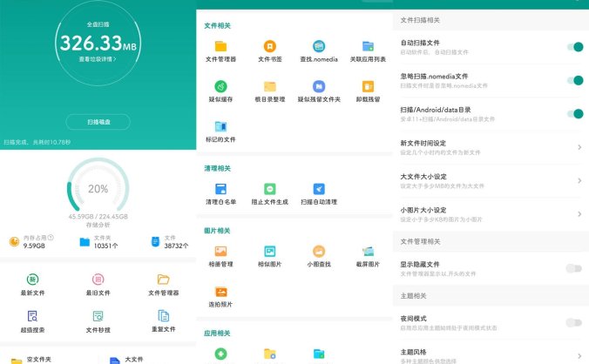Open 文件管理器 in the 文件相关 section
Viewport: 589px width, 364px height.
click(x=220, y=46)
